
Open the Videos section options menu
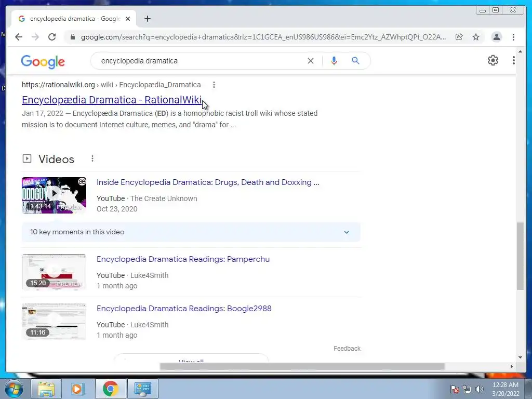[92, 158]
